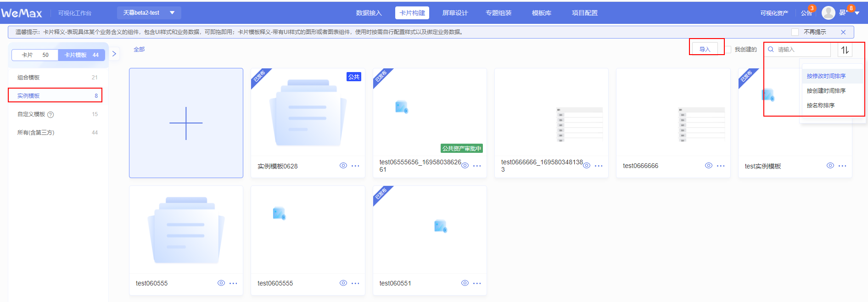
Task: Open the 天幕beta2-test project dropdown
Action: coord(149,13)
